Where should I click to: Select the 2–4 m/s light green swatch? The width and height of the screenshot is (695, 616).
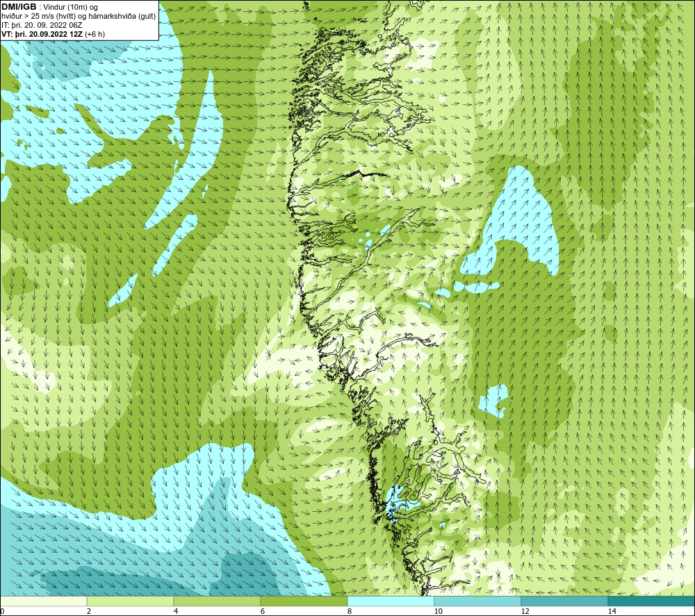(131, 601)
